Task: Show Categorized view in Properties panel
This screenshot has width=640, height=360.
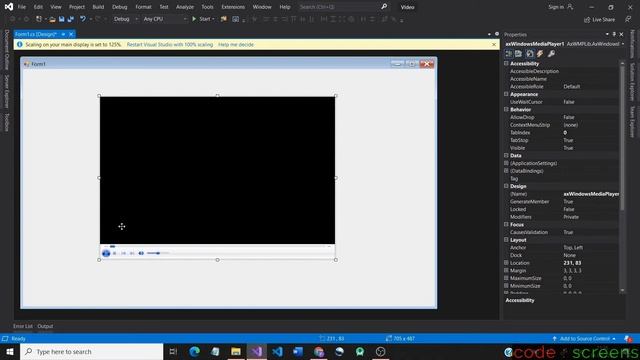Action: [x=509, y=53]
